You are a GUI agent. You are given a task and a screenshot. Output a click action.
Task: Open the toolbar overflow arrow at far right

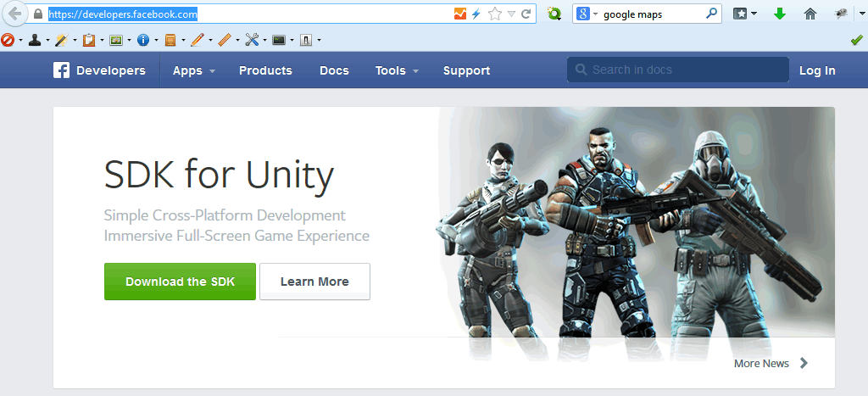(x=863, y=14)
